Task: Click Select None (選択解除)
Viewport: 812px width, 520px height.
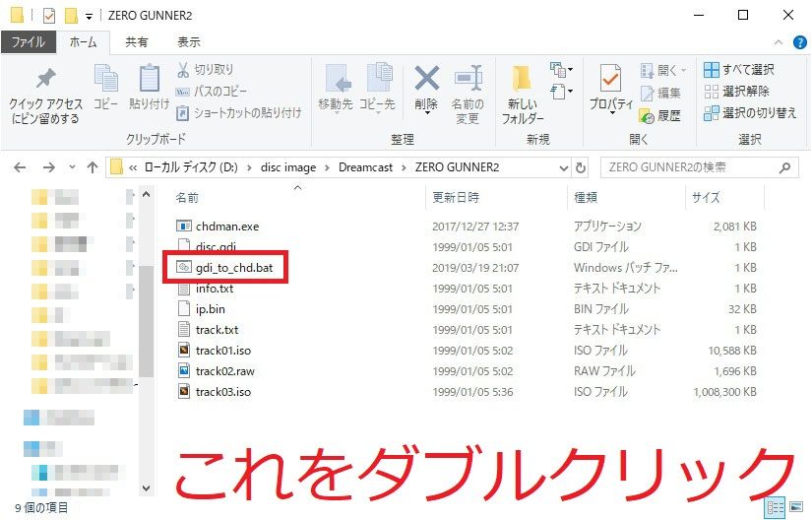Action: pos(737,92)
